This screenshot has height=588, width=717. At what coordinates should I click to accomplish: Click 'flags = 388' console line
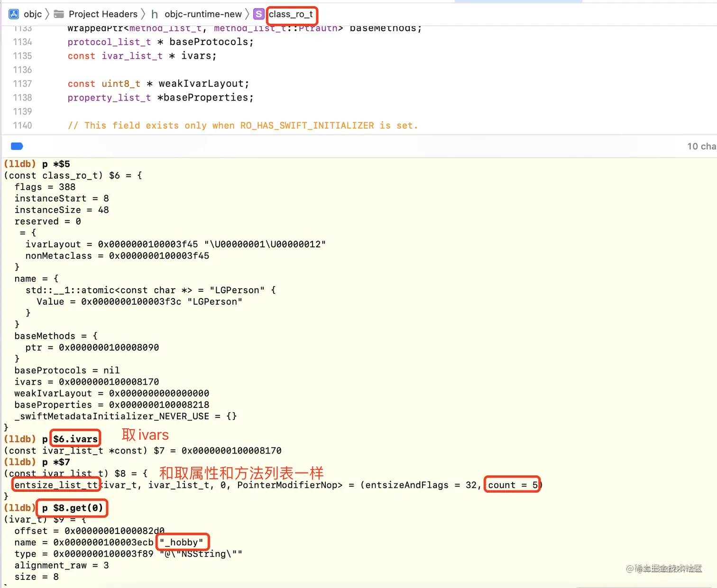coord(45,187)
